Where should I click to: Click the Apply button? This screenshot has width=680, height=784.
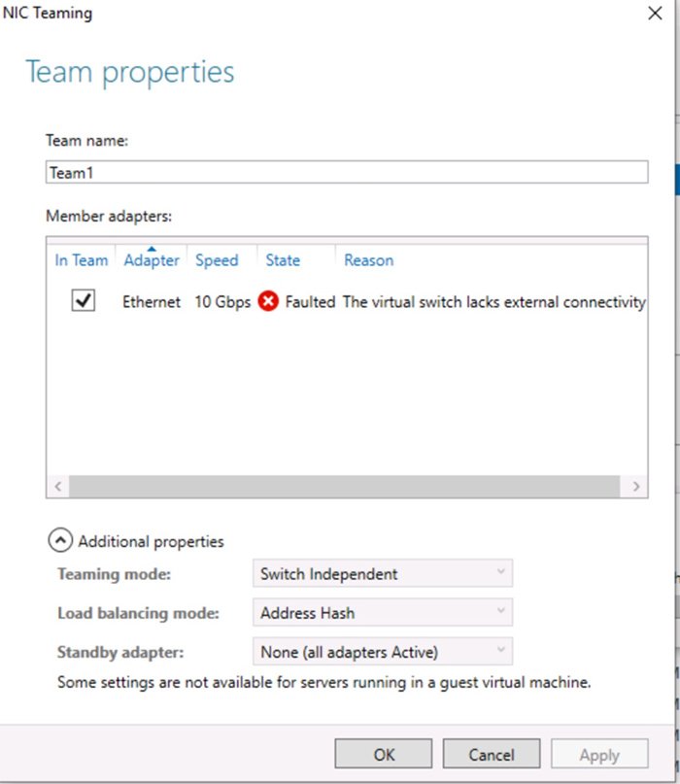599,755
